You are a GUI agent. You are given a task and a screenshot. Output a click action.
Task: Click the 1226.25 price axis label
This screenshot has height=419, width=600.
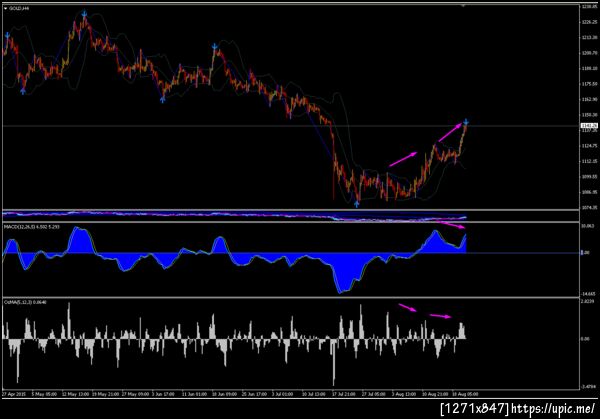[589, 22]
